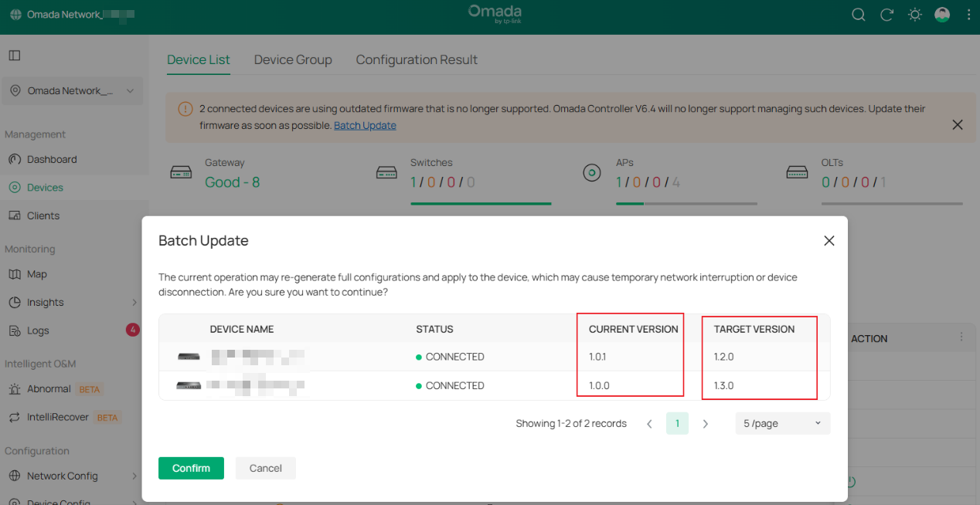
Task: Close the Batch Update dialog
Action: pos(829,241)
